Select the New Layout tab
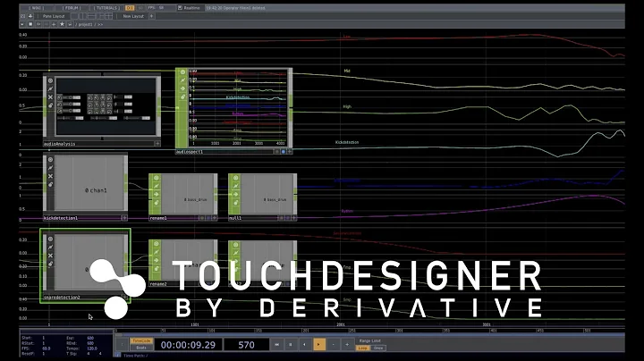 (x=133, y=16)
